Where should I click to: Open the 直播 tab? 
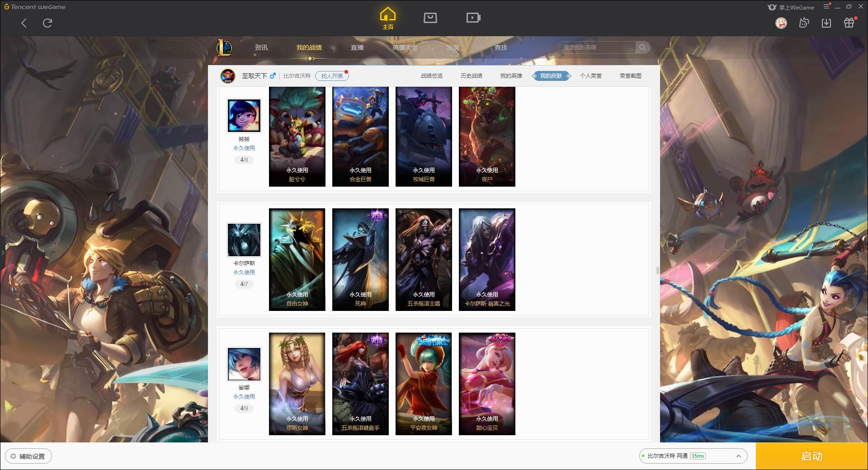click(x=357, y=47)
